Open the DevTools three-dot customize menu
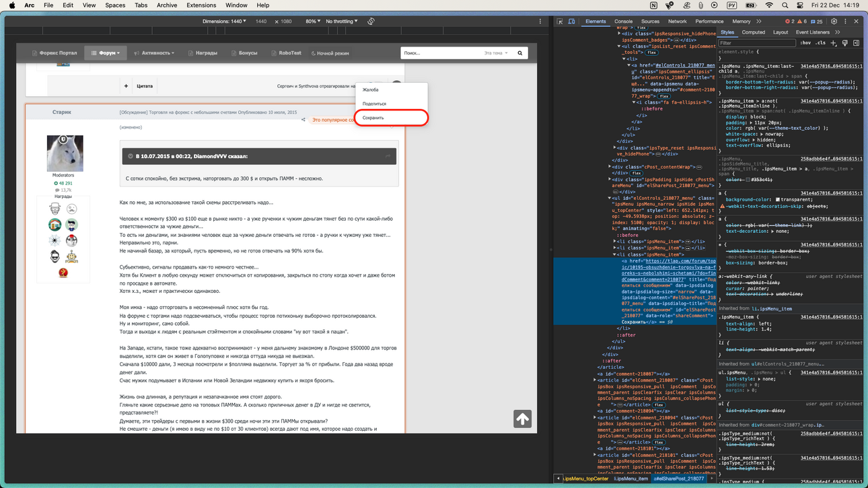 pos(845,22)
